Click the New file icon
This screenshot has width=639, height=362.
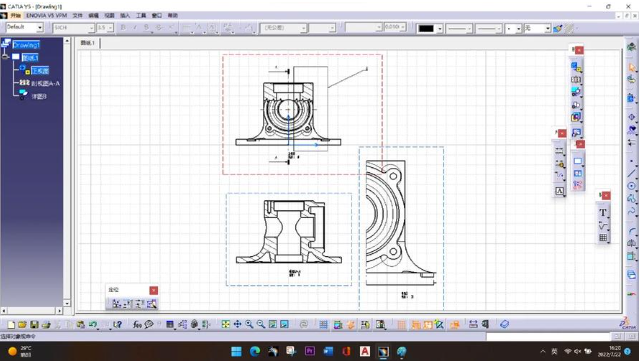click(11, 324)
